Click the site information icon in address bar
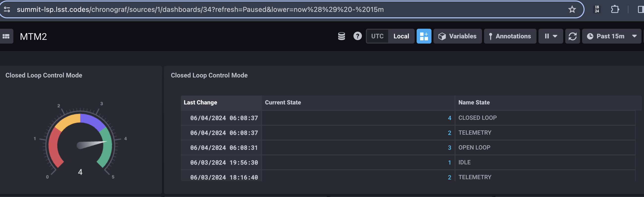The image size is (644, 197). point(7,9)
